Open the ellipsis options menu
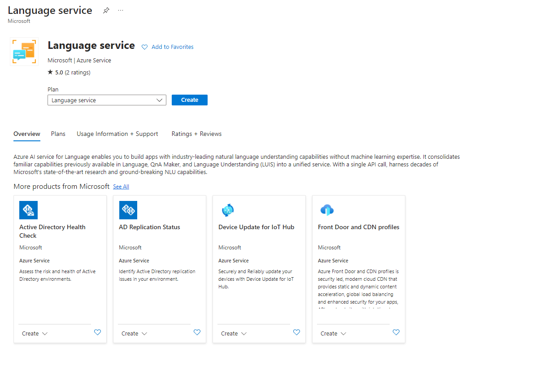This screenshot has height=392, width=556. tap(120, 10)
